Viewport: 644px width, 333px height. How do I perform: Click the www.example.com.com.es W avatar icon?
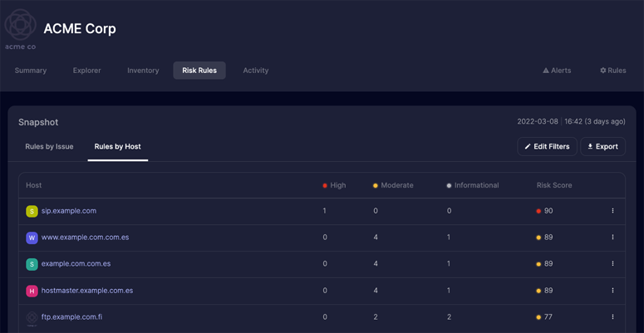(x=32, y=238)
